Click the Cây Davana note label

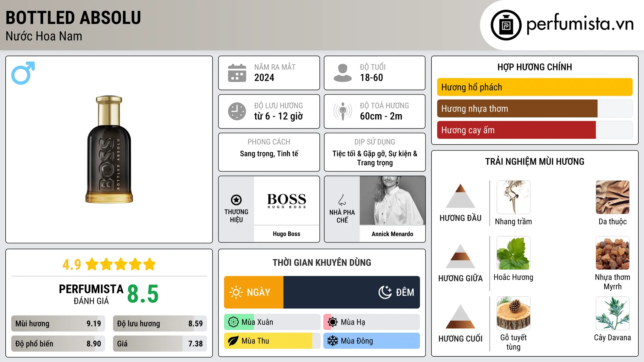point(613,337)
